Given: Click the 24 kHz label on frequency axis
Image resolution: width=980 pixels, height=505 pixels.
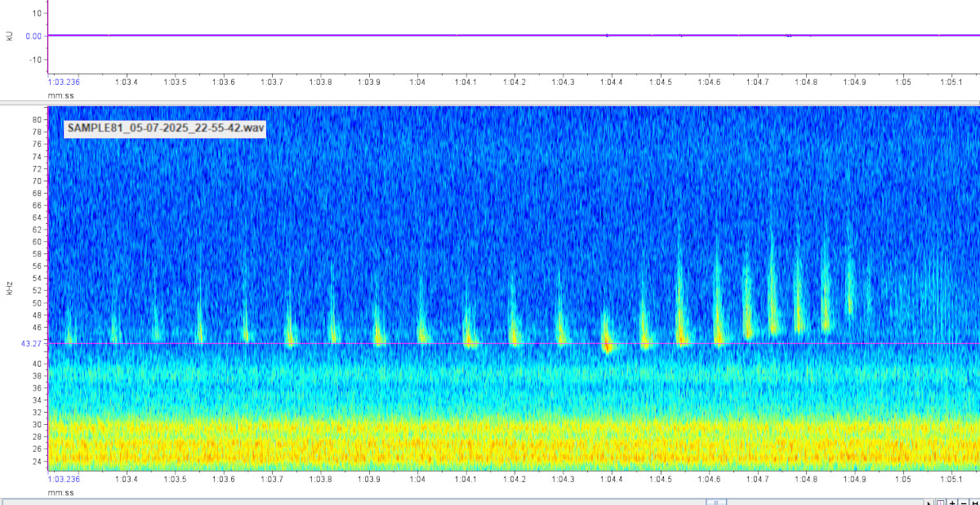Looking at the screenshot, I should point(38,462).
